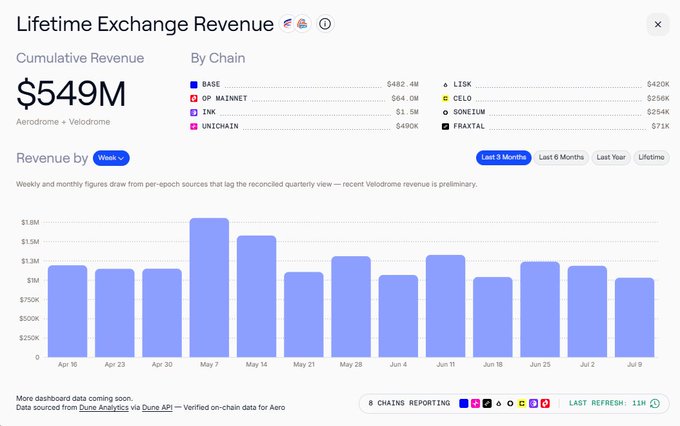Switch to Lifetime range
The height and width of the screenshot is (426, 680).
point(651,157)
